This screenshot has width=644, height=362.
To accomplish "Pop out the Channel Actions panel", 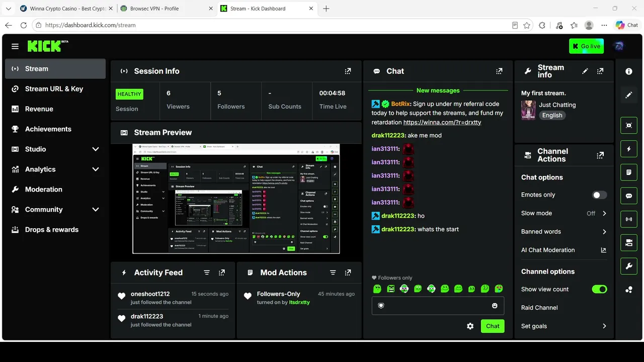I will (x=600, y=155).
